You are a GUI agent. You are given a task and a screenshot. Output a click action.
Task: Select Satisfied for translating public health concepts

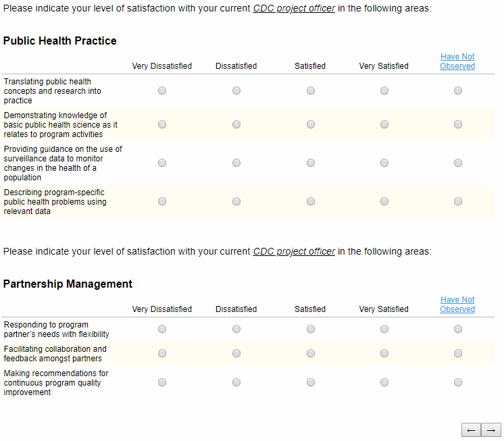tap(311, 90)
